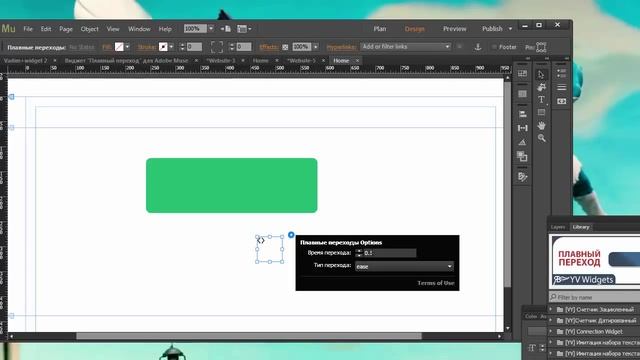The height and width of the screenshot is (360, 640).
Task: Switch to Preview mode
Action: (x=454, y=29)
